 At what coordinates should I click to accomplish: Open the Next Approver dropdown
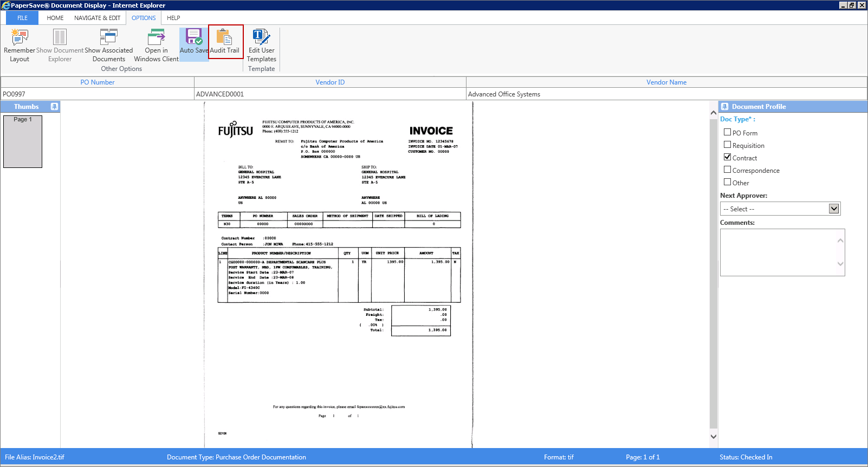pyautogui.click(x=834, y=209)
